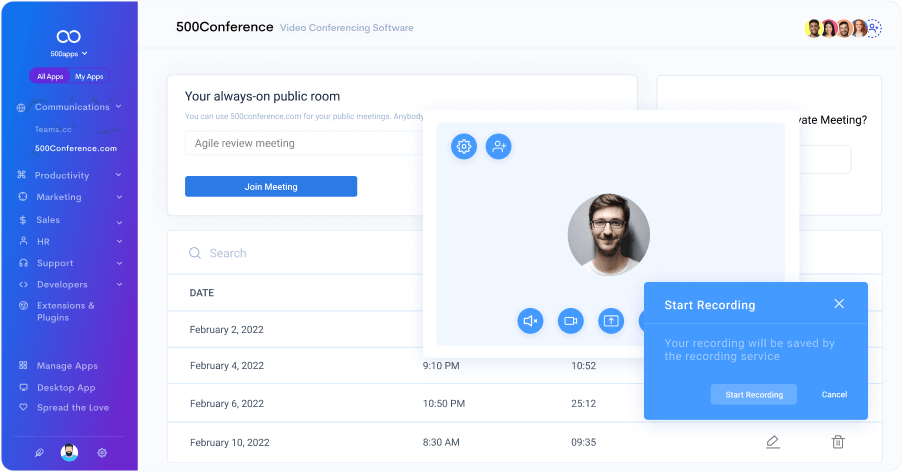Viewport: 902px width, 472px height.
Task: Click the share screen button
Action: pos(611,321)
